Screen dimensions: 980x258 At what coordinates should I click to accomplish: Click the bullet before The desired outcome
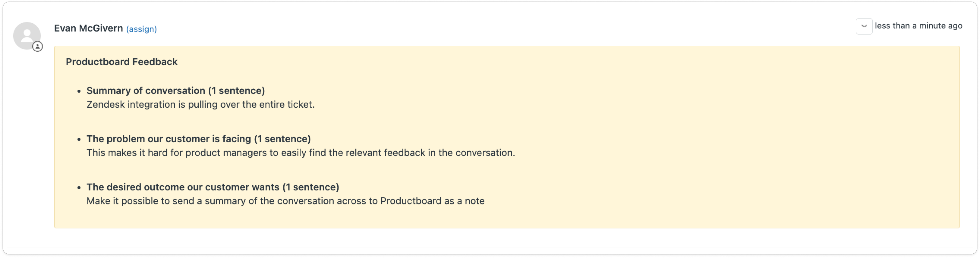pyautogui.click(x=79, y=188)
